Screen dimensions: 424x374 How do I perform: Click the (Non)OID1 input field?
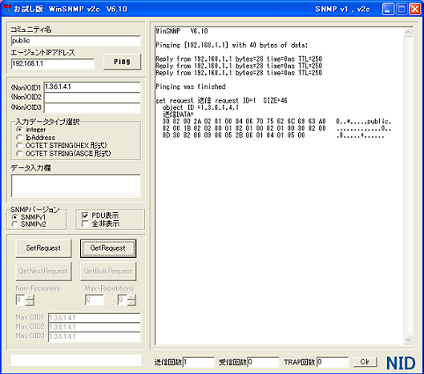pos(92,87)
